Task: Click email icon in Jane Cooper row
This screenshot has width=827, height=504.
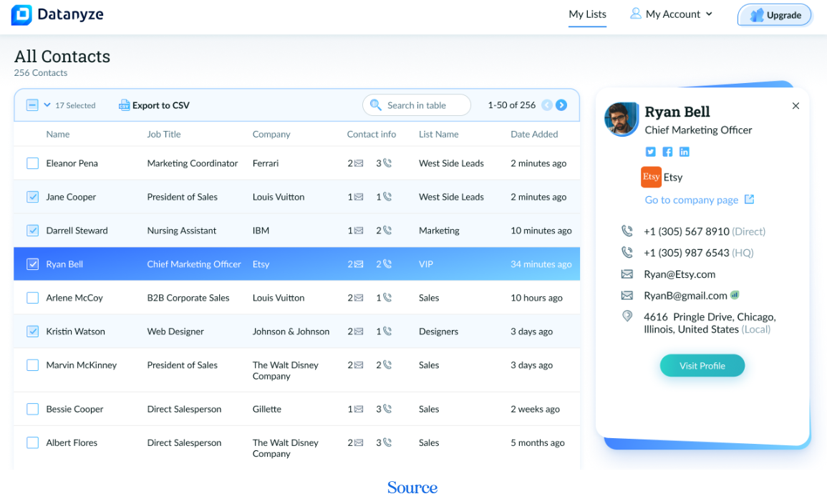Action: [x=359, y=197]
